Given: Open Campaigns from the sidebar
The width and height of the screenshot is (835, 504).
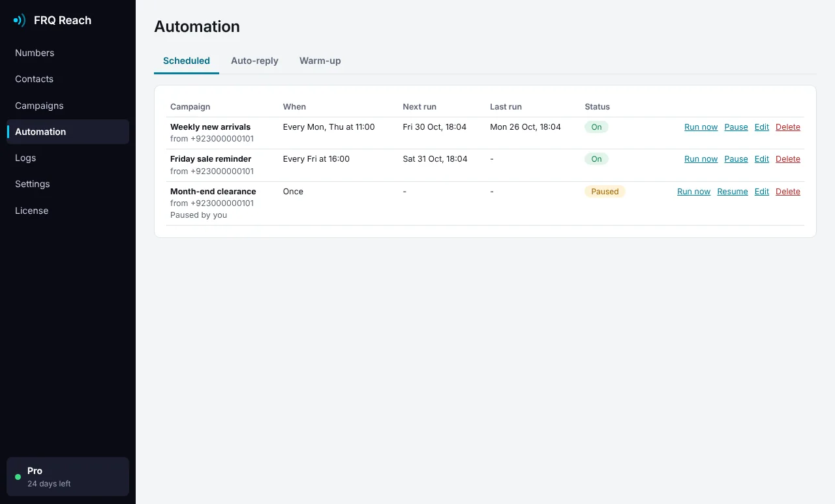Looking at the screenshot, I should click(68, 106).
